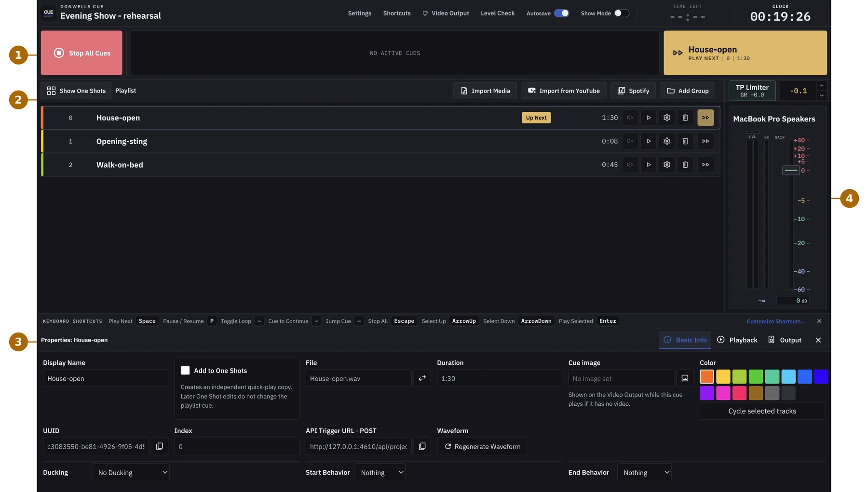Open settings gear for House-open cue
This screenshot has width=868, height=492.
click(x=667, y=118)
